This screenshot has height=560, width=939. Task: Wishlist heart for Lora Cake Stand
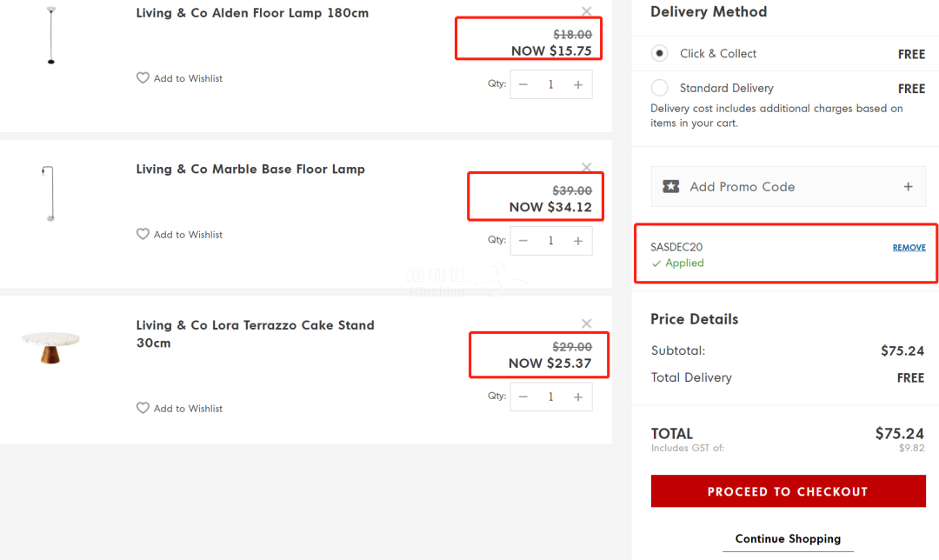click(x=143, y=408)
